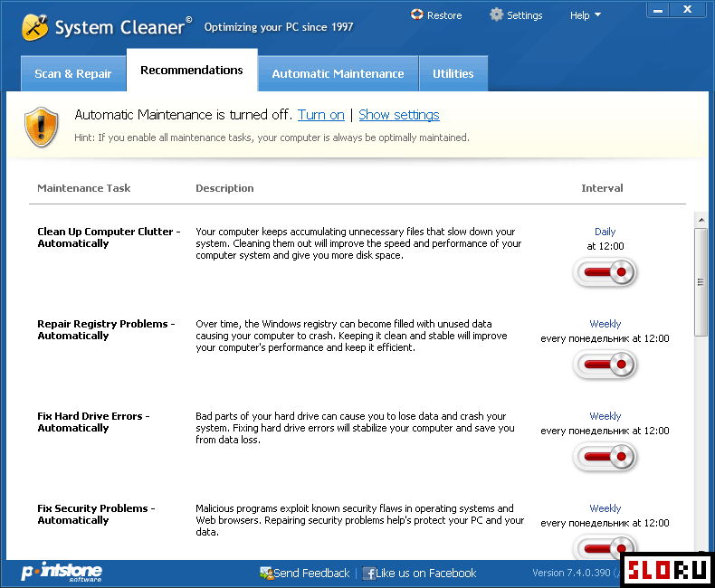Click the Show settings link
The width and height of the screenshot is (715, 588).
pos(399,114)
